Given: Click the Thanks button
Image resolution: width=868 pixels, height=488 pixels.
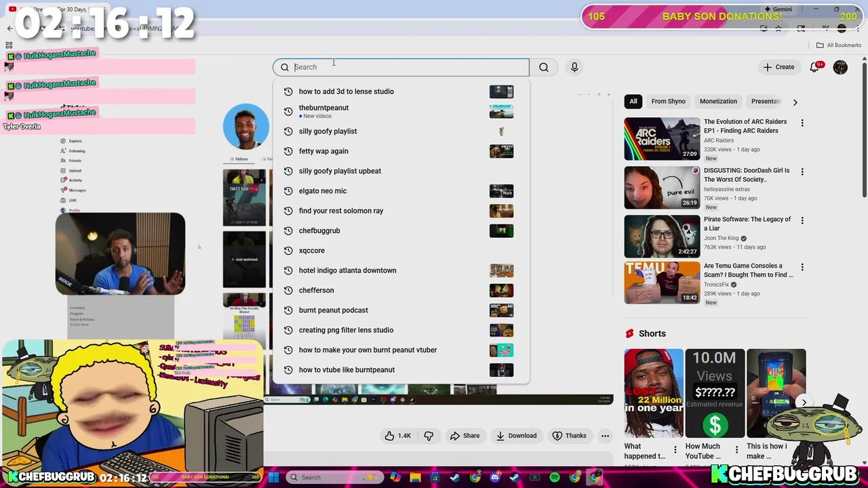Looking at the screenshot, I should (569, 436).
